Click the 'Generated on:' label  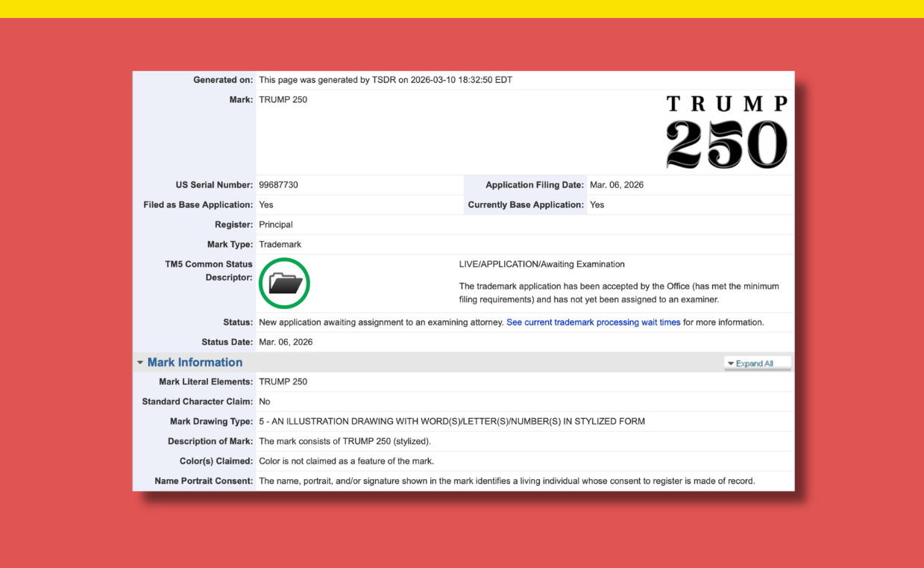[223, 80]
